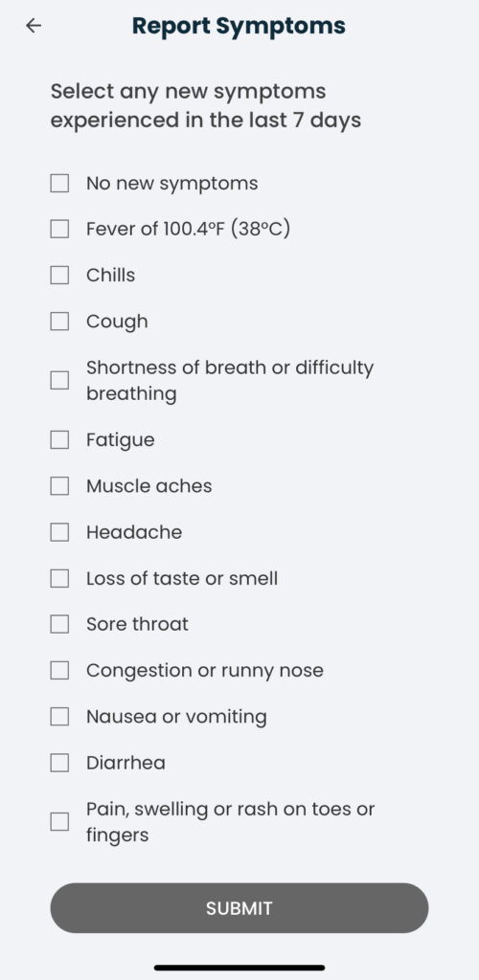Tick the Muscle aches option
This screenshot has height=980, width=479.
point(59,485)
